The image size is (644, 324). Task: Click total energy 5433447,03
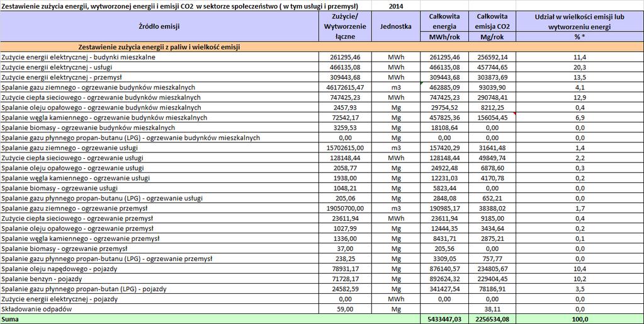point(444,319)
